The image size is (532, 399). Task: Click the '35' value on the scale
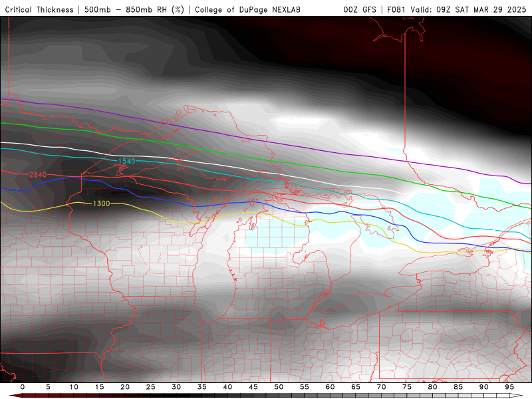202,387
